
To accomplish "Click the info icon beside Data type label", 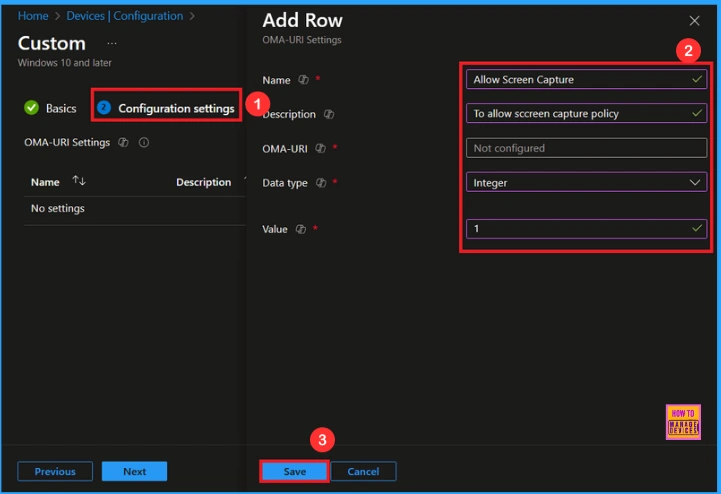I will pyautogui.click(x=321, y=183).
